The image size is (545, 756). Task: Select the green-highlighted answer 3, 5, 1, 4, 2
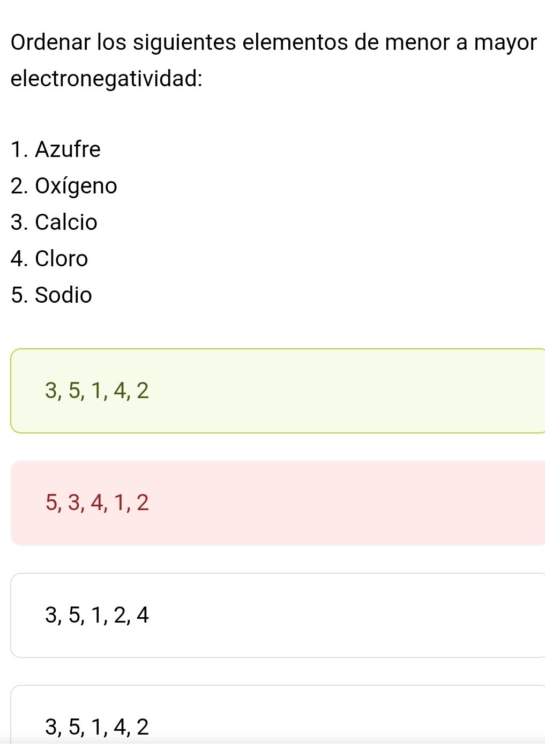point(278,391)
